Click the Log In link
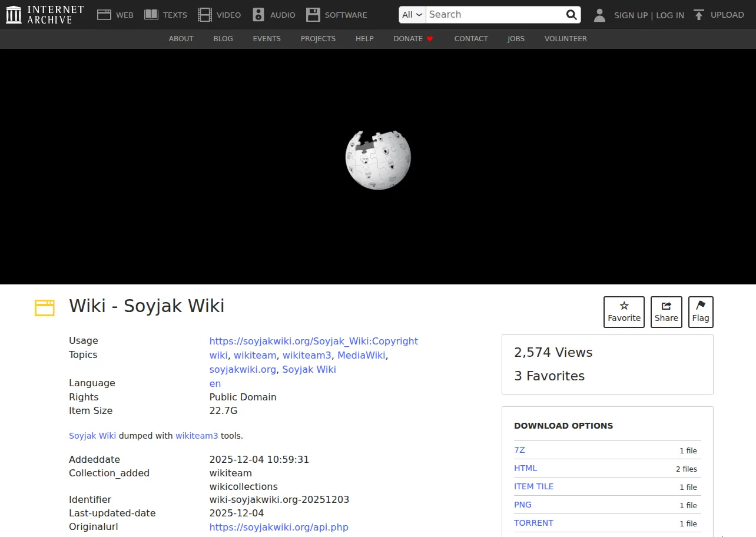The width and height of the screenshot is (756, 537). click(x=670, y=15)
